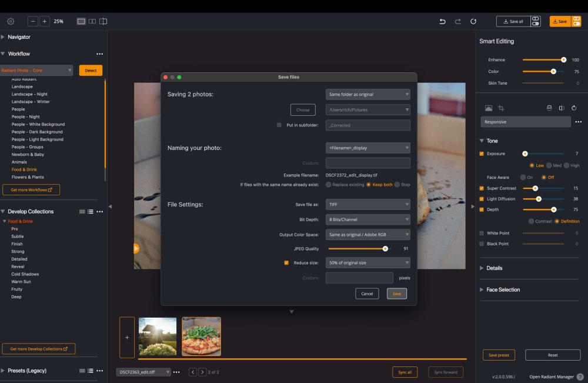Expand the Navigator panel

pyautogui.click(x=2, y=36)
